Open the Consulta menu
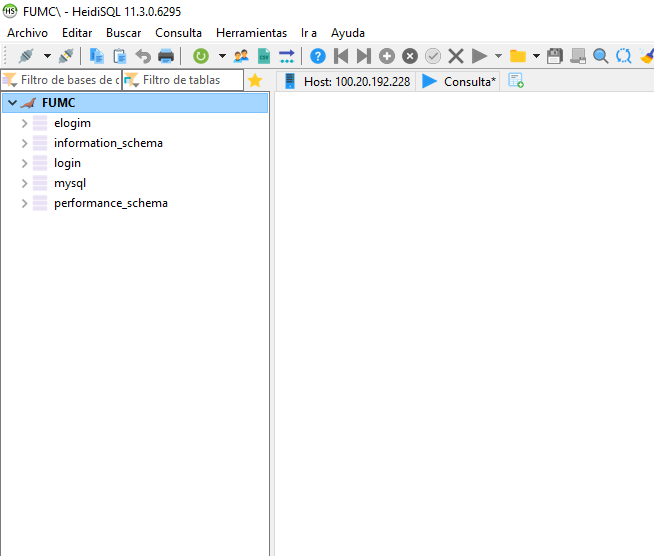This screenshot has width=654, height=556. (178, 33)
